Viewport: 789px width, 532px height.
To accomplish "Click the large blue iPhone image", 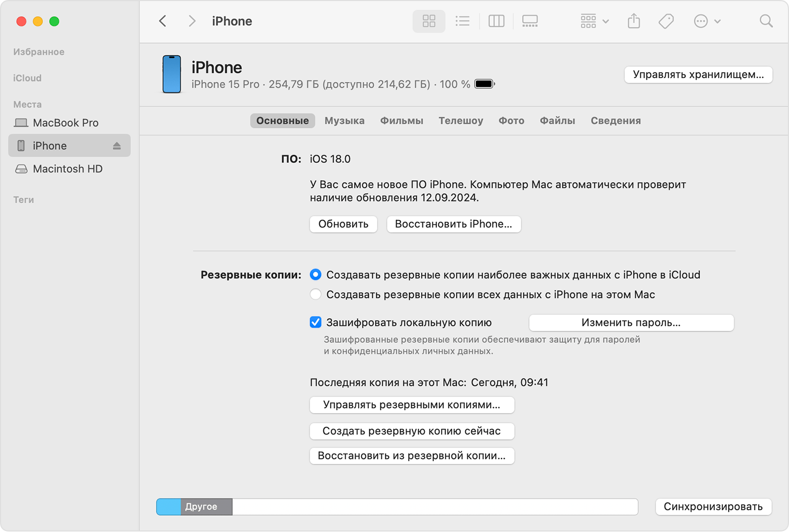I will (171, 74).
